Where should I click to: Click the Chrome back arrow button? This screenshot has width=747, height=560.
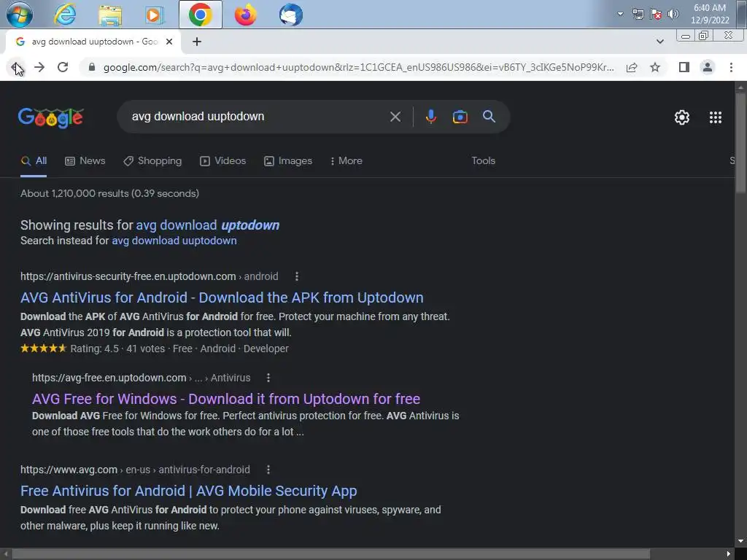tap(16, 67)
